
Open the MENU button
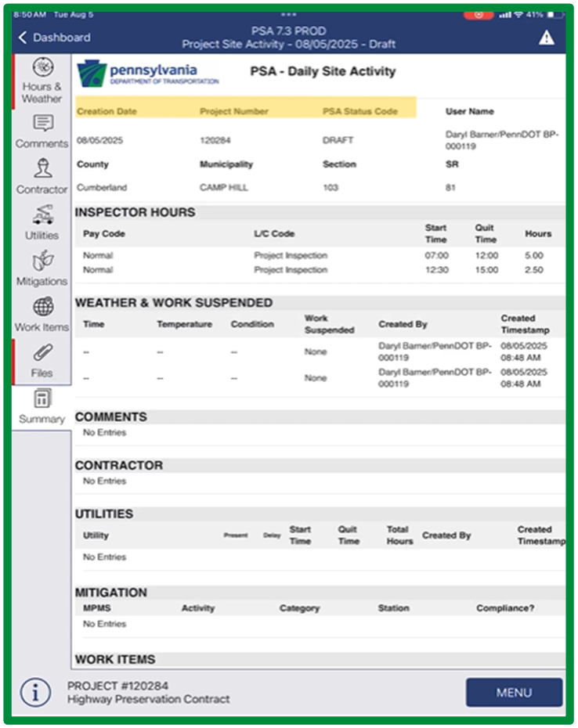[x=514, y=693]
